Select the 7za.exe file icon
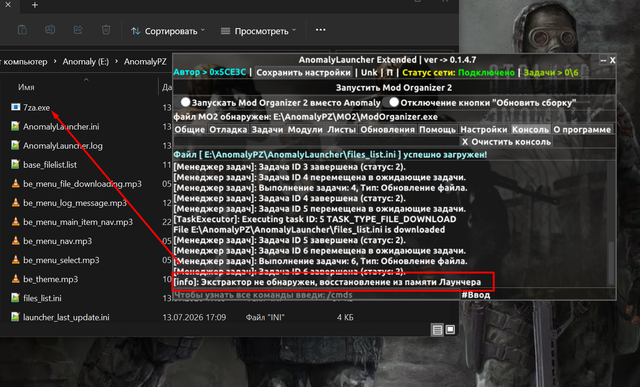Screen dimensions: 640x387 pyautogui.click(x=16, y=107)
